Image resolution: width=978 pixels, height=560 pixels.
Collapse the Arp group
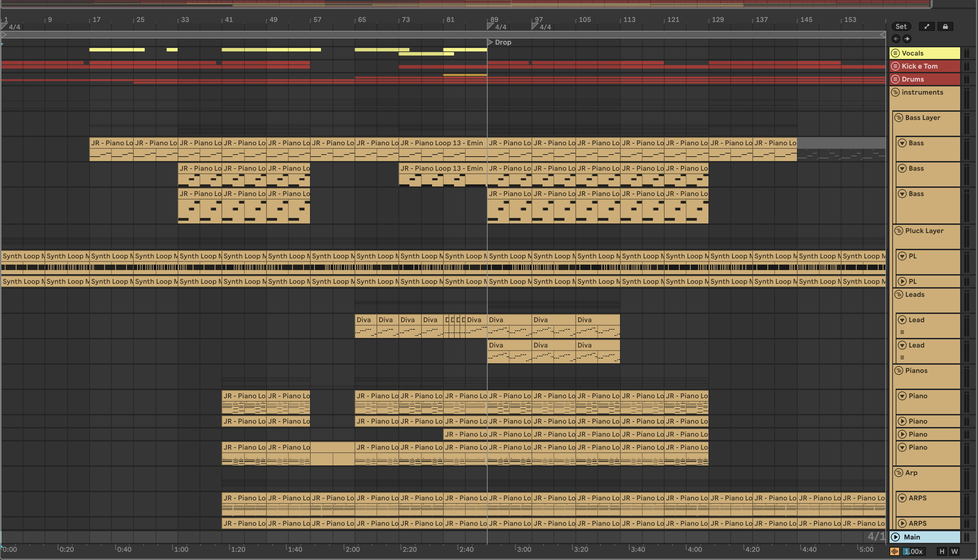click(899, 473)
